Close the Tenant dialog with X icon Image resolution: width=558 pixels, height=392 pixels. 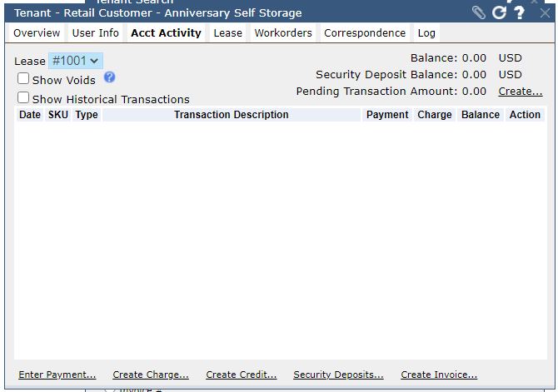tap(545, 13)
